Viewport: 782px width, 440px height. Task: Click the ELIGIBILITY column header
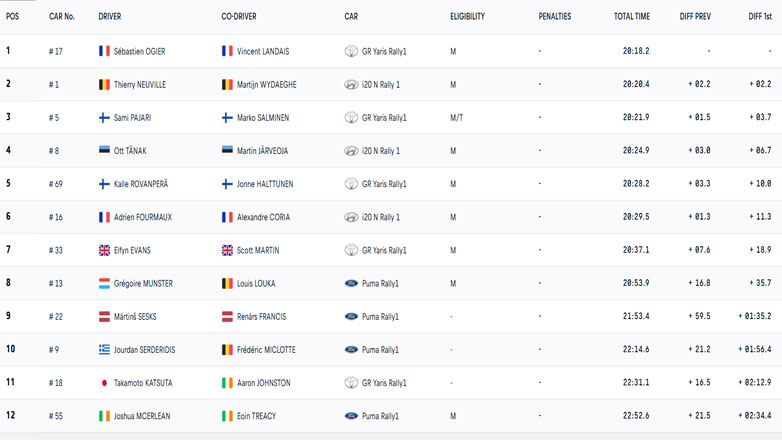(x=467, y=17)
